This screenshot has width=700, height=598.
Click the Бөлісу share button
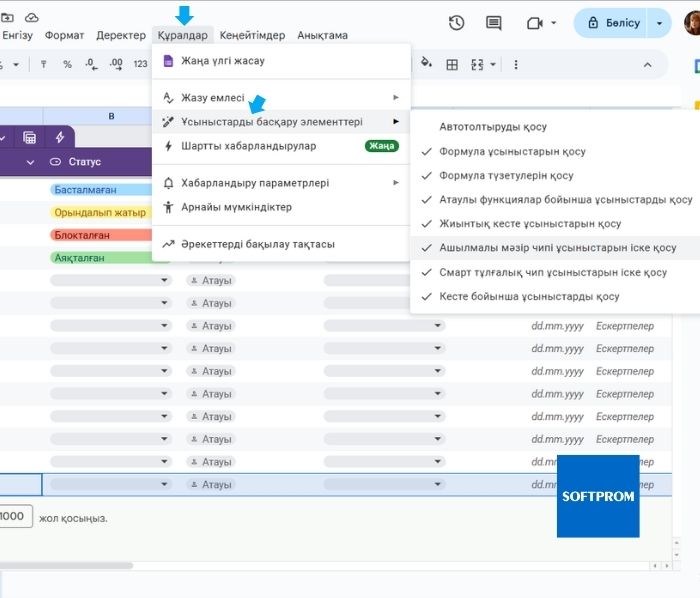coord(612,23)
